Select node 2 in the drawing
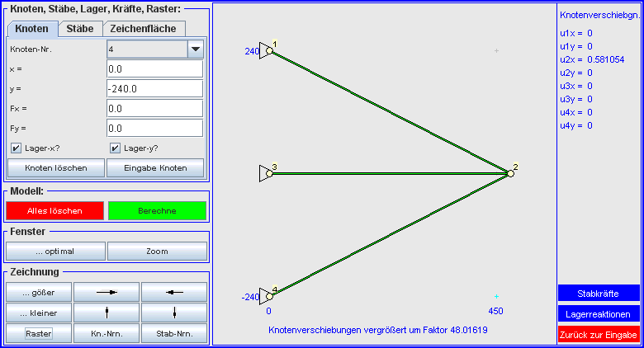The height and width of the screenshot is (348, 644). pyautogui.click(x=510, y=172)
